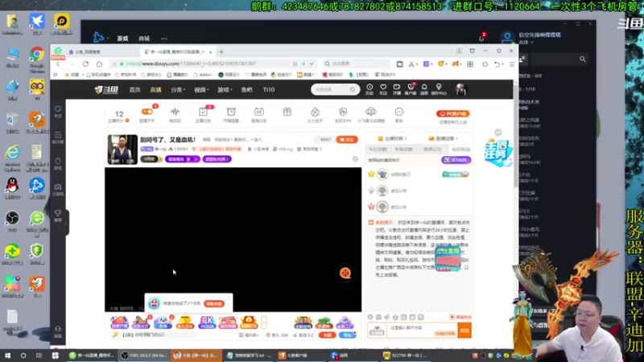Image resolution: width=644 pixels, height=362 pixels.
Task: Toggle the chat screen-effects block checkbox
Action: [452, 317]
